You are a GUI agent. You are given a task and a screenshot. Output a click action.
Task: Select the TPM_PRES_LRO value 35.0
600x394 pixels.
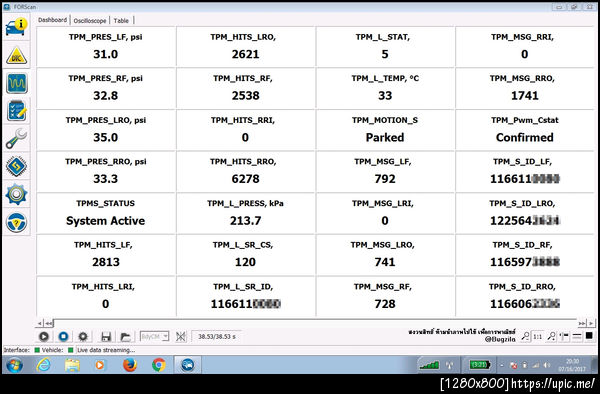point(106,137)
